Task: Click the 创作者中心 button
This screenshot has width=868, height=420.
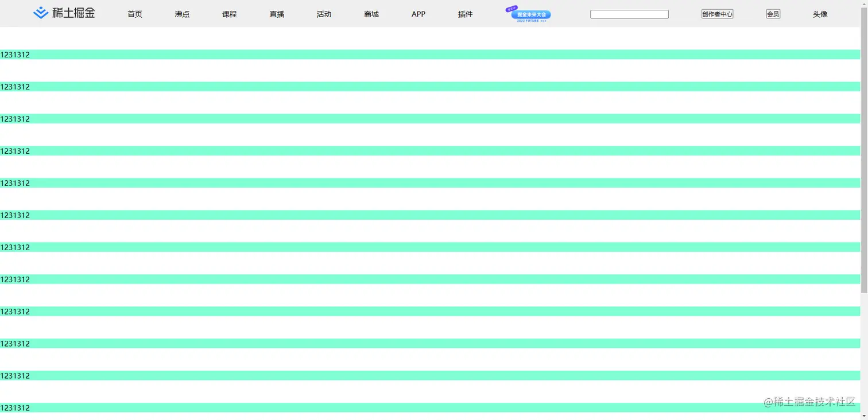Action: coord(717,14)
